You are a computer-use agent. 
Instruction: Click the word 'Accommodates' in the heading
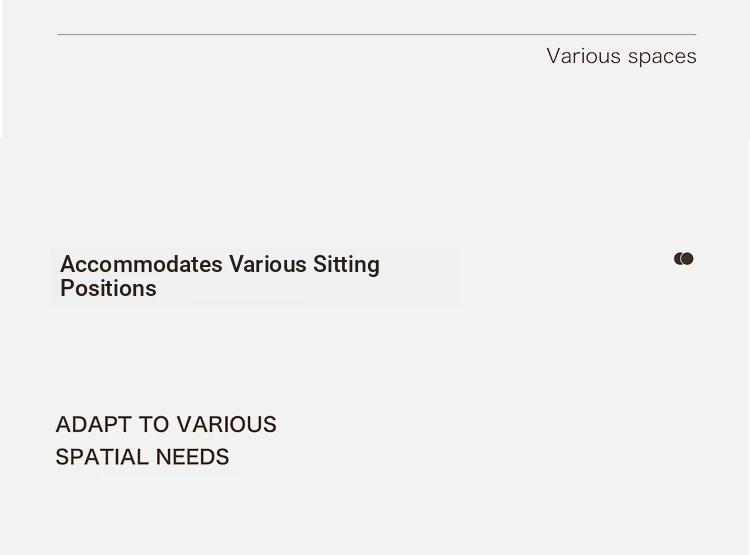point(141,264)
